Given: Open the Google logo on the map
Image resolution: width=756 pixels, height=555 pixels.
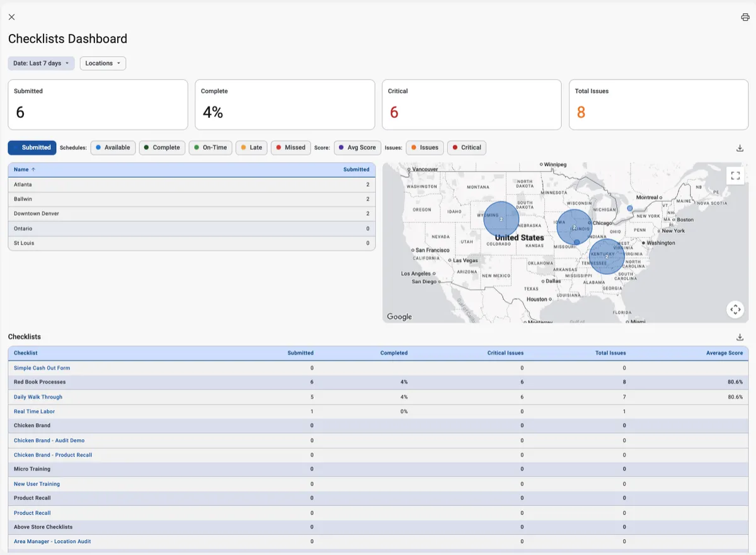Looking at the screenshot, I should [x=399, y=317].
